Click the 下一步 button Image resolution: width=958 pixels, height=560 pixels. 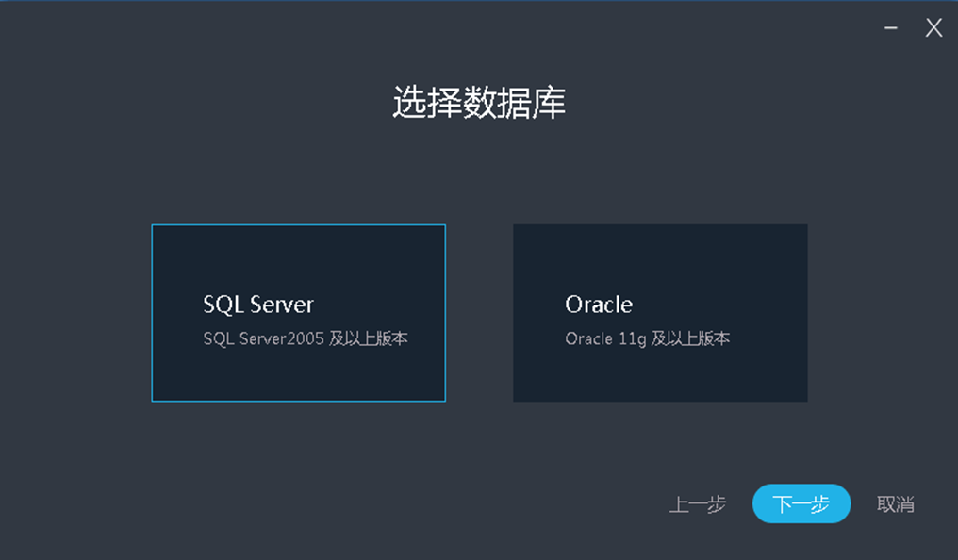coord(801,504)
